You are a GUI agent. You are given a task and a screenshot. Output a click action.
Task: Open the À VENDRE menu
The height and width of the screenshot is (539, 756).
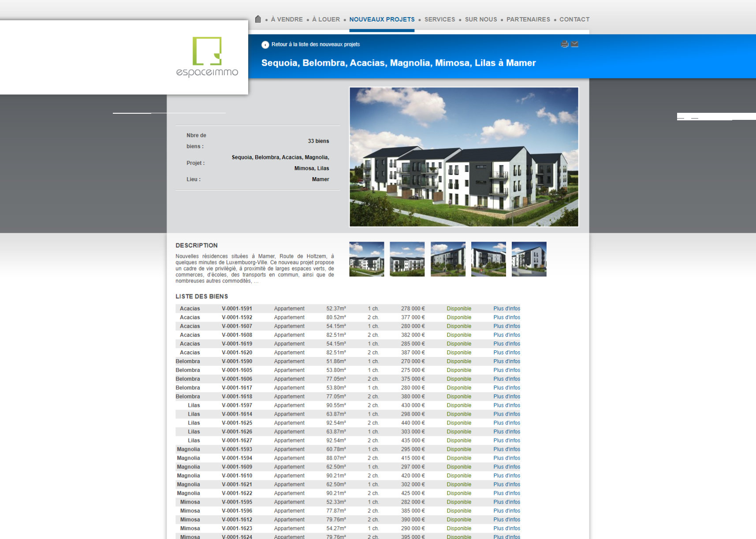point(287,19)
